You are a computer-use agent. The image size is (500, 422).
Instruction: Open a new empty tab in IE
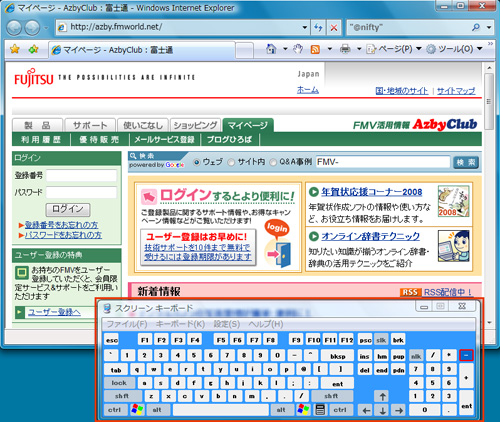pyautogui.click(x=245, y=50)
